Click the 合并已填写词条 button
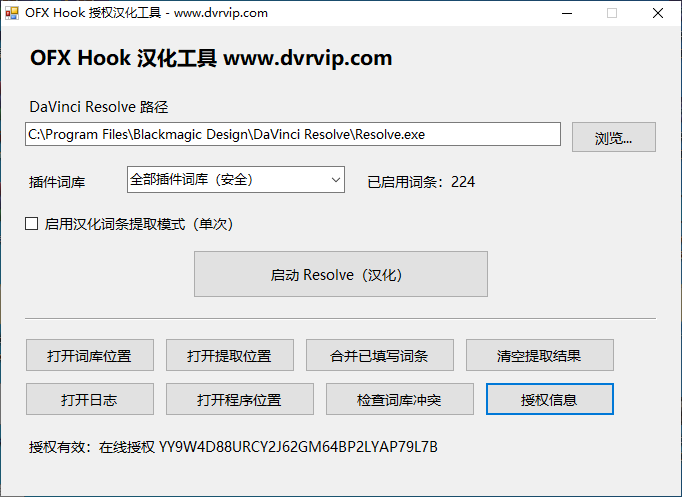 point(380,355)
